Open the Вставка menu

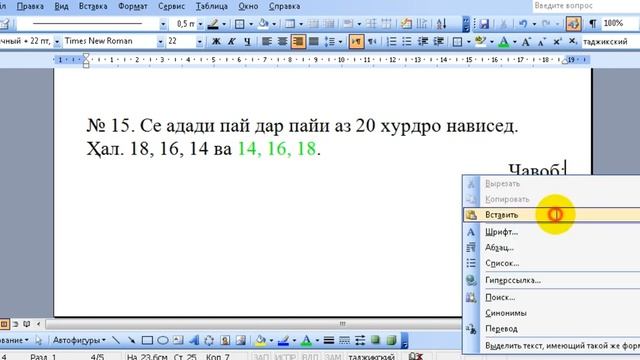tap(93, 6)
